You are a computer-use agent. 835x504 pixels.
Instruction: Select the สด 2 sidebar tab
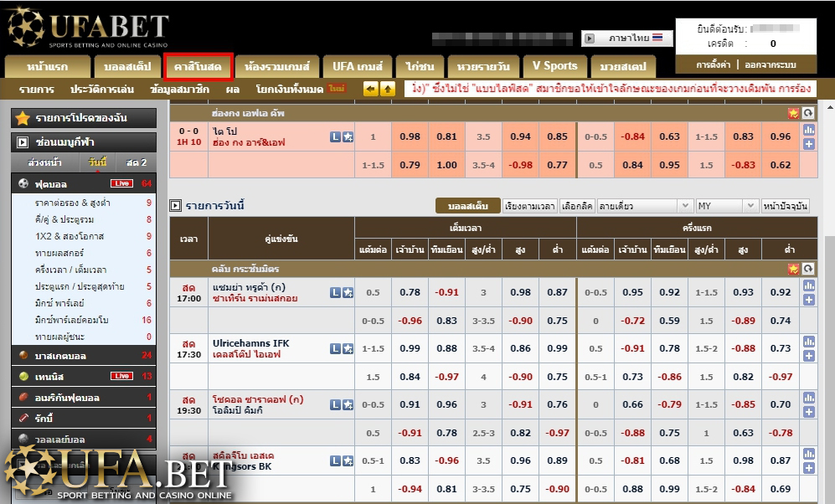(137, 162)
